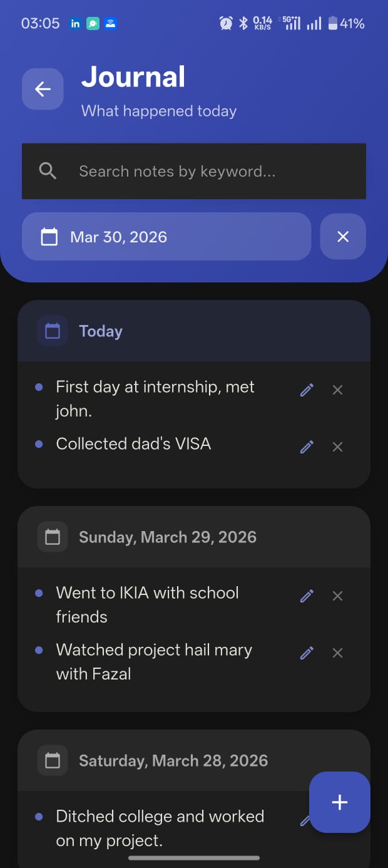Delete the 'Collected dad's VISA' note
Viewport: 388px width, 868px height.
click(337, 447)
